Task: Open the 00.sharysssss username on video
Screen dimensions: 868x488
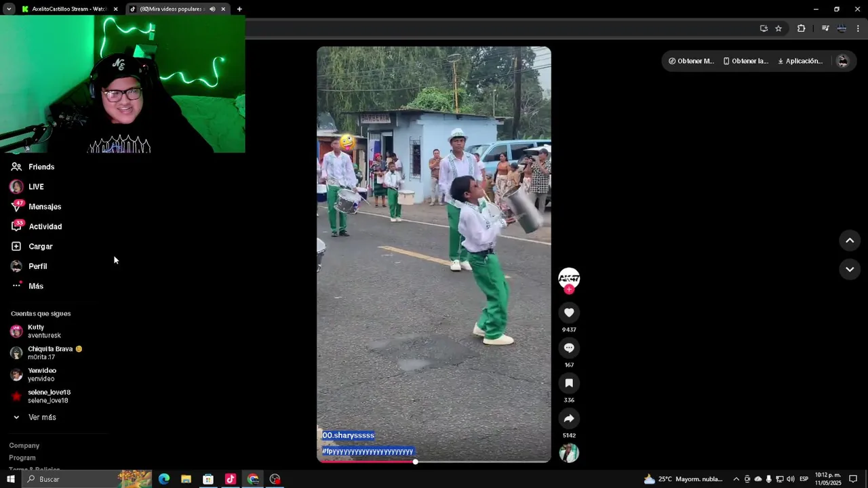Action: click(348, 435)
